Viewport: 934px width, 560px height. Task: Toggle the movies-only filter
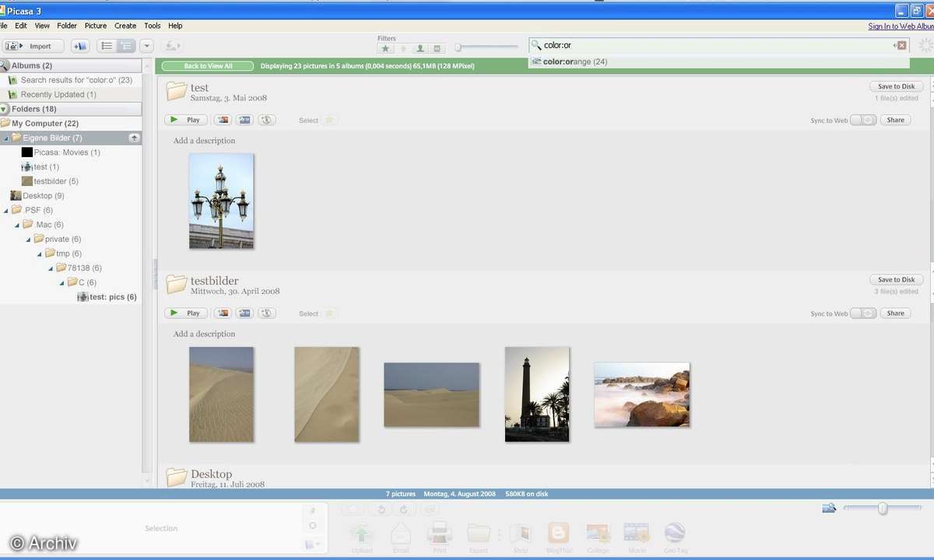[437, 48]
